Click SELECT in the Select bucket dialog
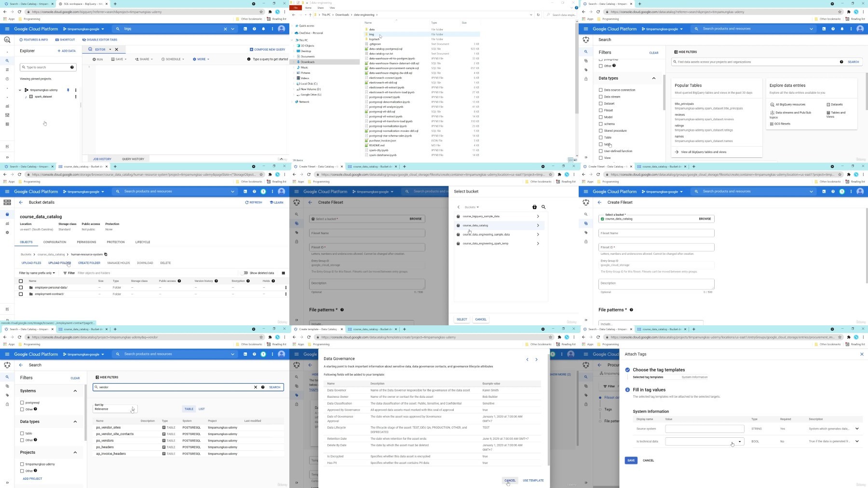Viewport: 868px width, 488px height. [462, 320]
